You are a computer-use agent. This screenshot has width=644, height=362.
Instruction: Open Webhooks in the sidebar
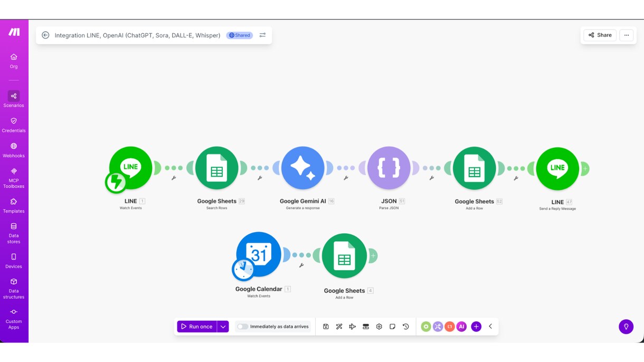pos(14,150)
